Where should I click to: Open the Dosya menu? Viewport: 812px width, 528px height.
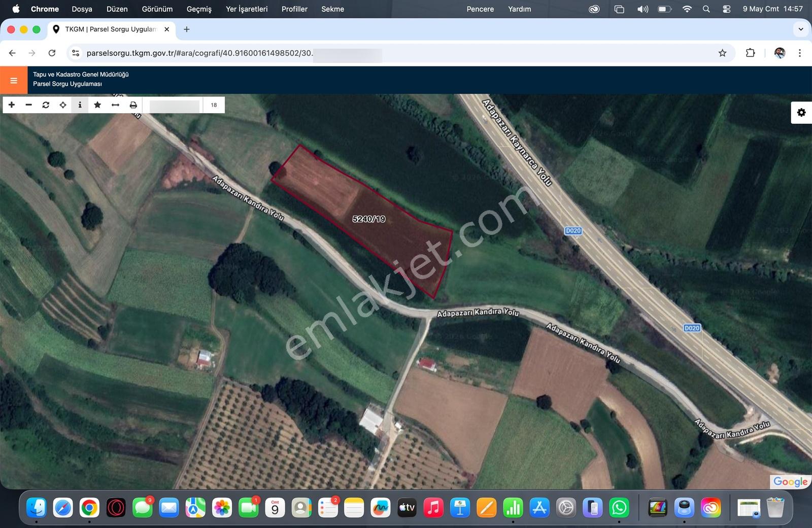(x=82, y=9)
